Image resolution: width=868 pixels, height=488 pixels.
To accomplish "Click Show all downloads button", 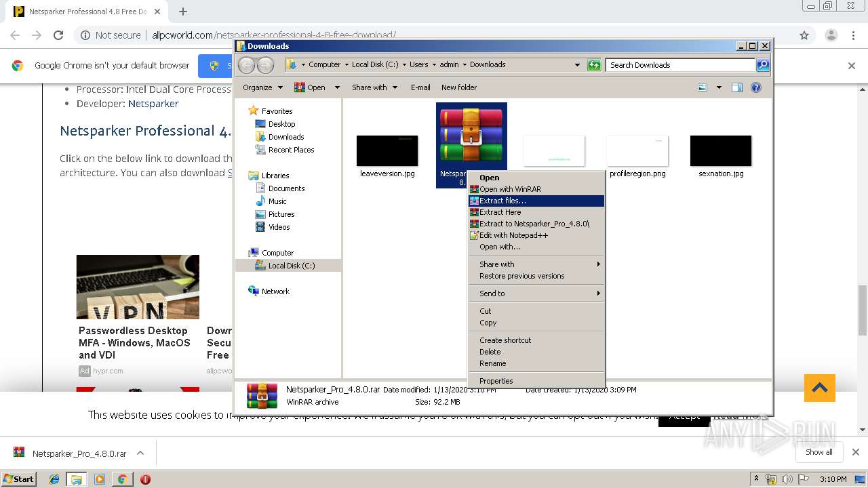I will click(819, 452).
